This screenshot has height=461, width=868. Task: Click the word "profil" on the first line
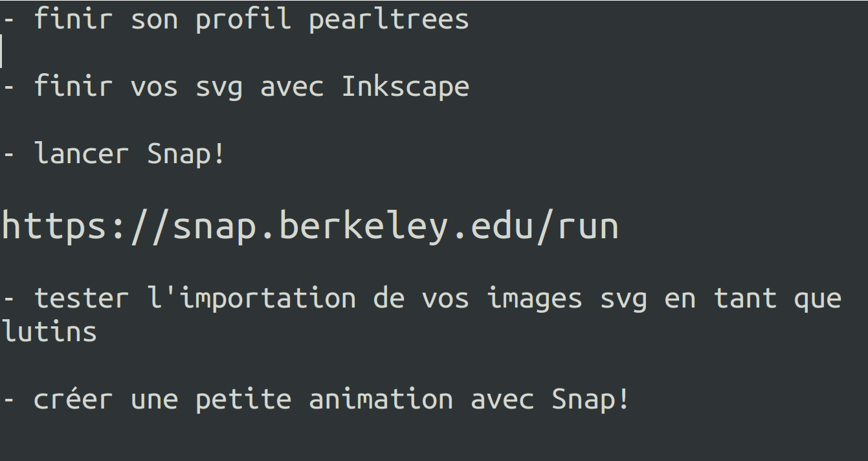[x=243, y=19]
